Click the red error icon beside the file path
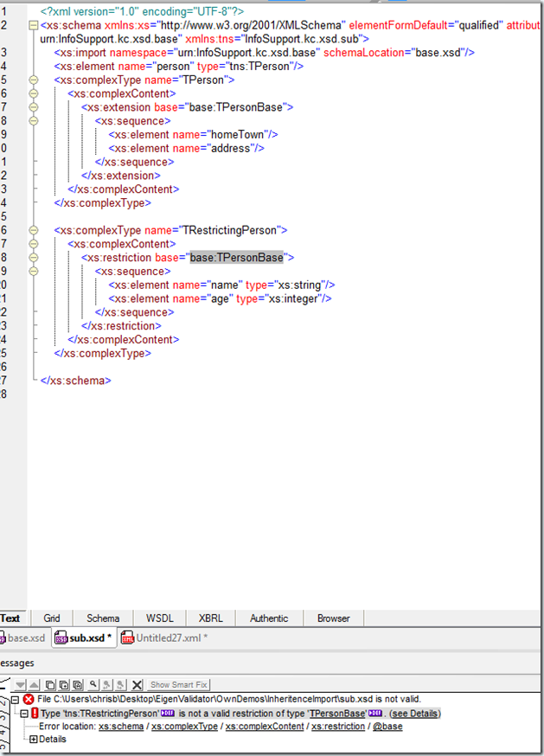 (29, 699)
